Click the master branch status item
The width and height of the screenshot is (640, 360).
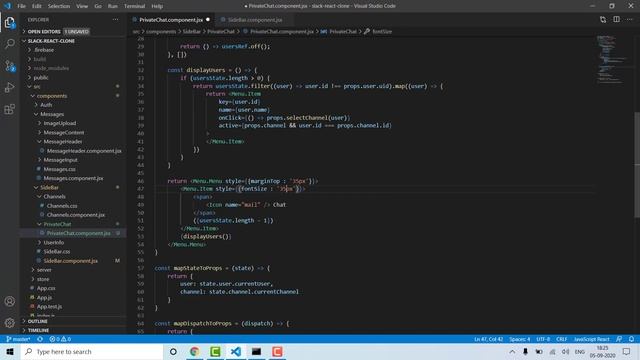[18, 339]
